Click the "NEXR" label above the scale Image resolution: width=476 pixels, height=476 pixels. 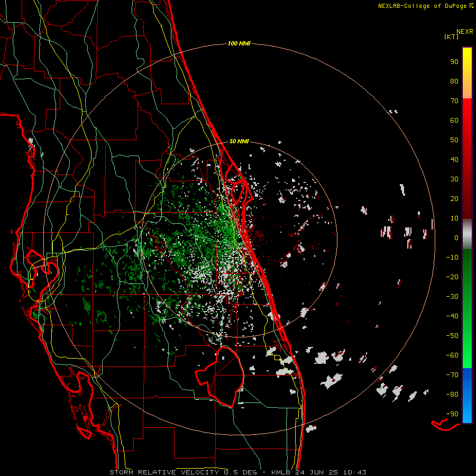[465, 32]
